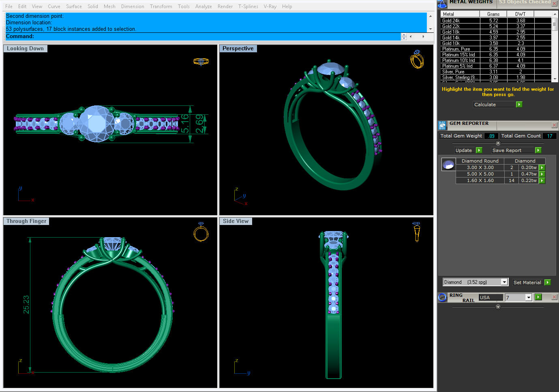Viewport: 559px width, 392px height.
Task: Open the Analyze menu
Action: pos(203,6)
